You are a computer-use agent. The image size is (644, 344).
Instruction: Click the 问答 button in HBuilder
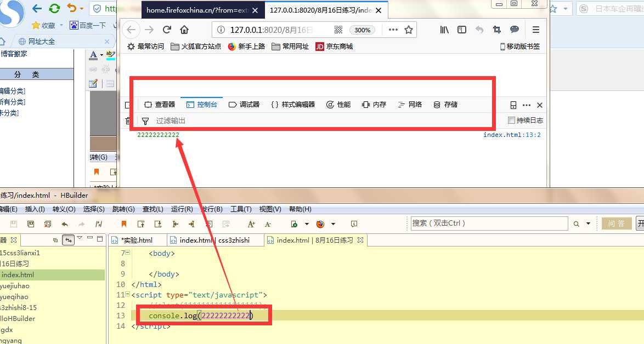pyautogui.click(x=617, y=223)
